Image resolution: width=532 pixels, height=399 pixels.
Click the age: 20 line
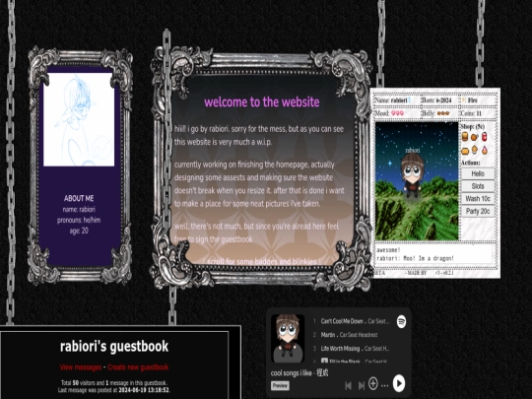tap(79, 231)
